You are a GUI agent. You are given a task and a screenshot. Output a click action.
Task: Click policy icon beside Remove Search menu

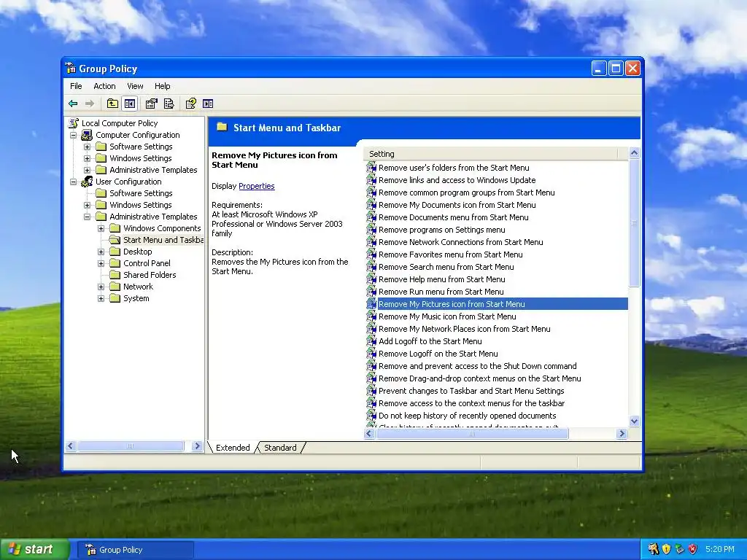[371, 267]
